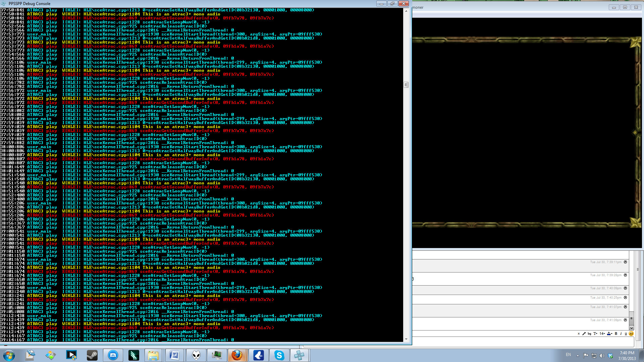Open the Dropbox tray icon
Screen dimensions: 644x362
pos(610,356)
